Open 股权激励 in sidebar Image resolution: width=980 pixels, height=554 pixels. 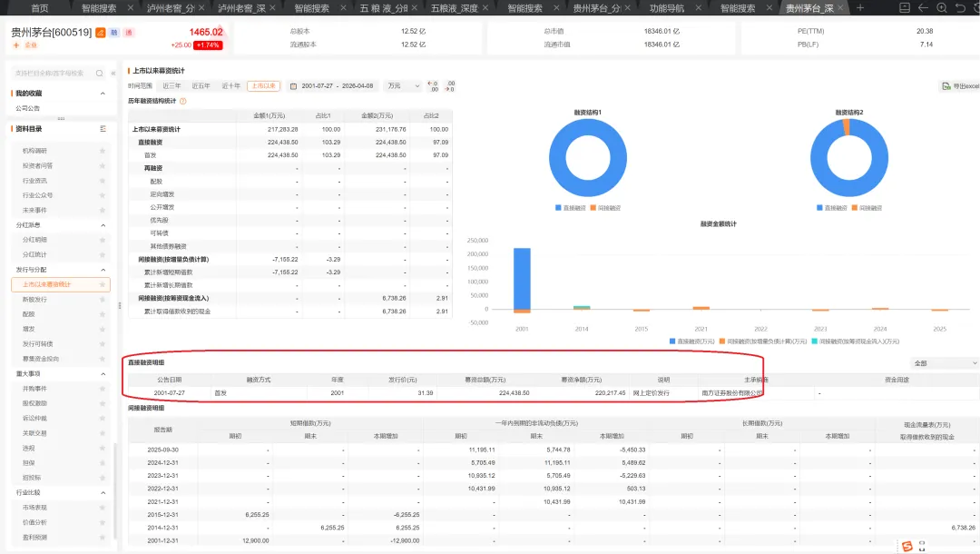coord(35,403)
